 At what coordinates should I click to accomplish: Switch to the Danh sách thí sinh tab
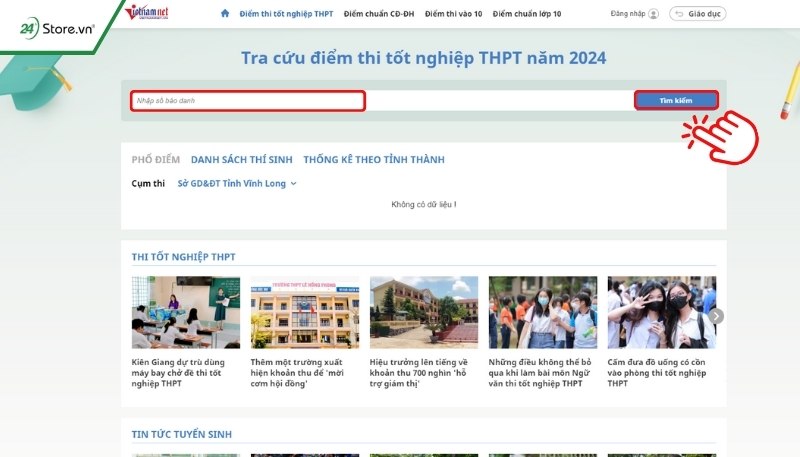pyautogui.click(x=242, y=160)
